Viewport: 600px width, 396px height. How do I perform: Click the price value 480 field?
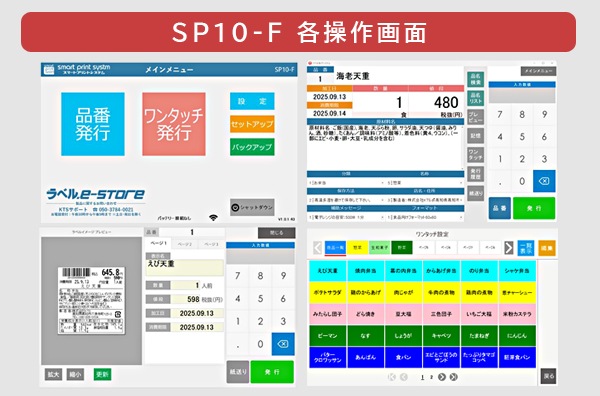point(436,102)
